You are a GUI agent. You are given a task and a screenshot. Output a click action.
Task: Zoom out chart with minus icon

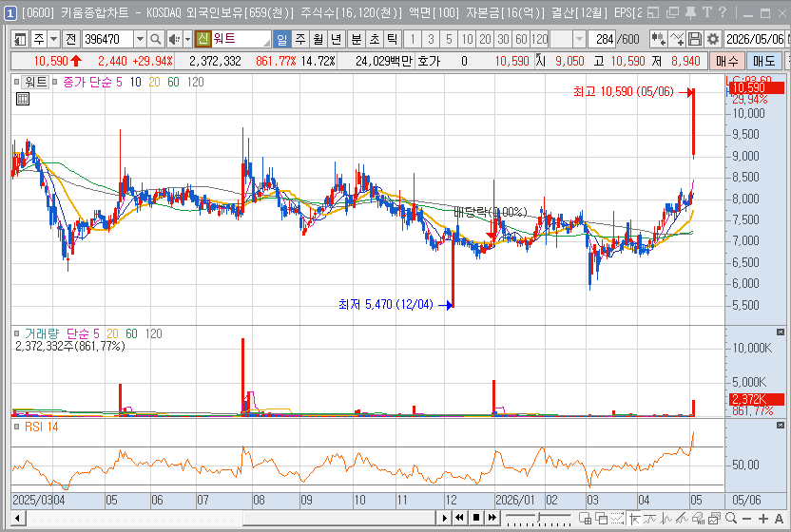[x=747, y=519]
